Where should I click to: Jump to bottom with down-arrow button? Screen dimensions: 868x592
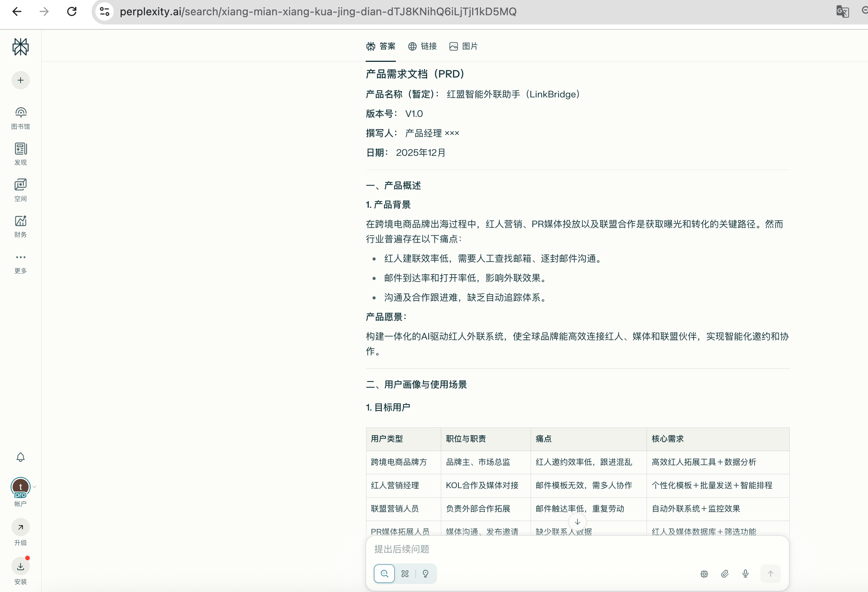(x=578, y=522)
